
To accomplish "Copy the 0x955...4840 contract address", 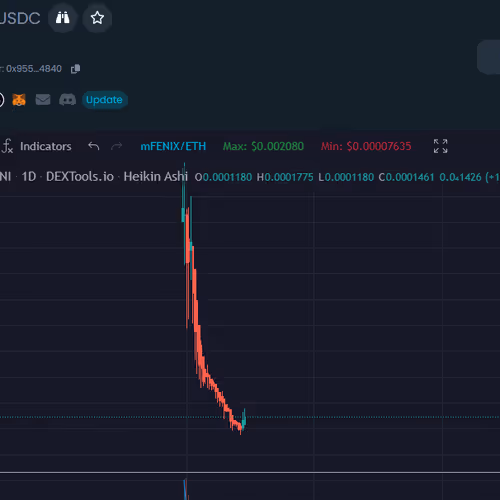I will (76, 69).
